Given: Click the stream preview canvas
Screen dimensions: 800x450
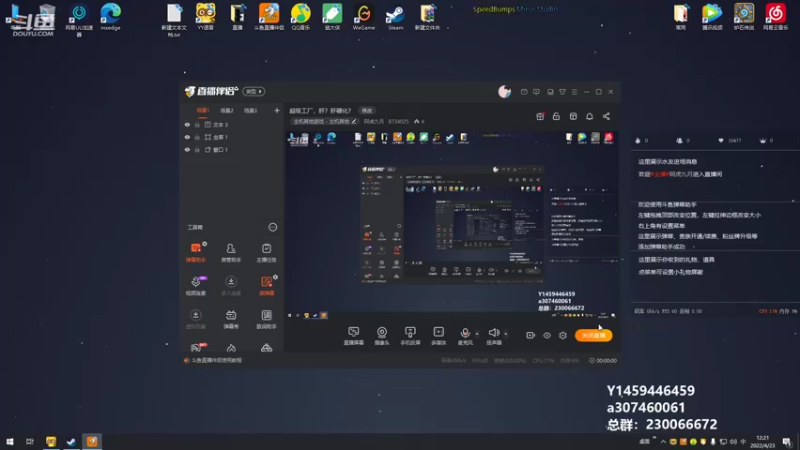Looking at the screenshot, I should (451, 226).
